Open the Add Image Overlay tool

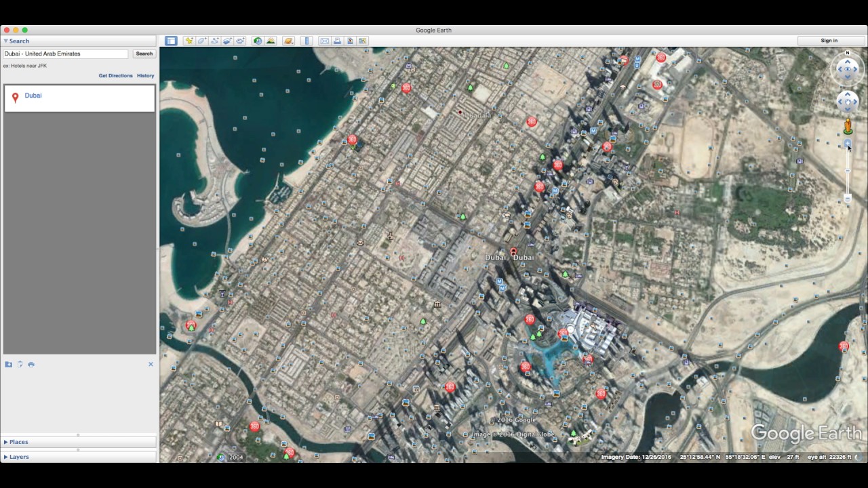[x=227, y=41]
